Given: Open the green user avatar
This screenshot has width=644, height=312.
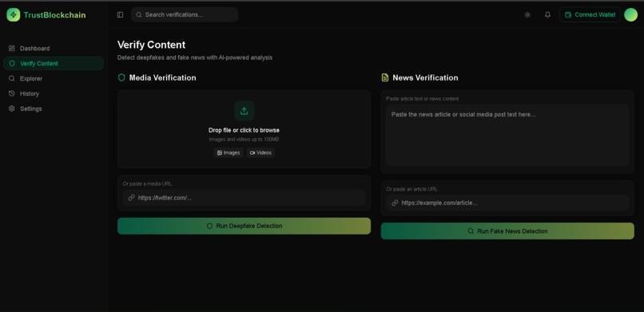Looking at the screenshot, I should [631, 14].
